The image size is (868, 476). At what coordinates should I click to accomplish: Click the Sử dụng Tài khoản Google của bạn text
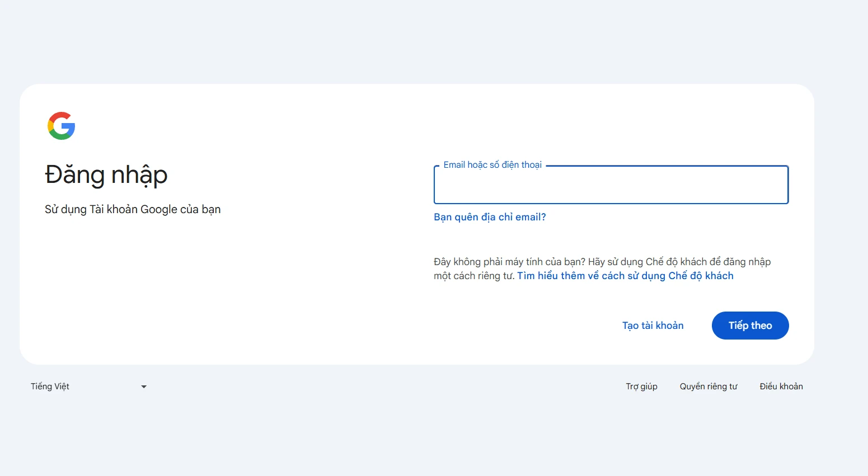pyautogui.click(x=133, y=209)
